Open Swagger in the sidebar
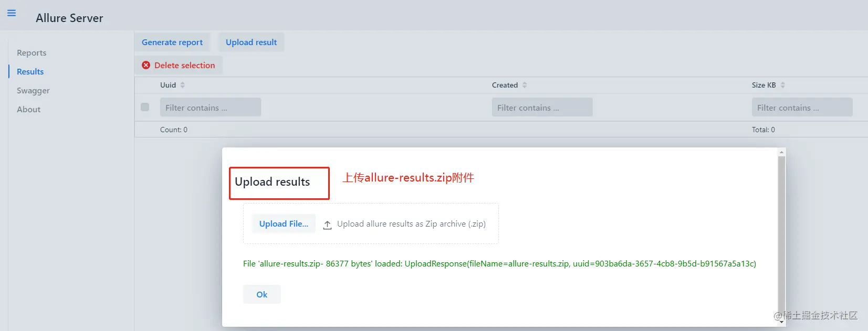868x331 pixels. pyautogui.click(x=33, y=91)
